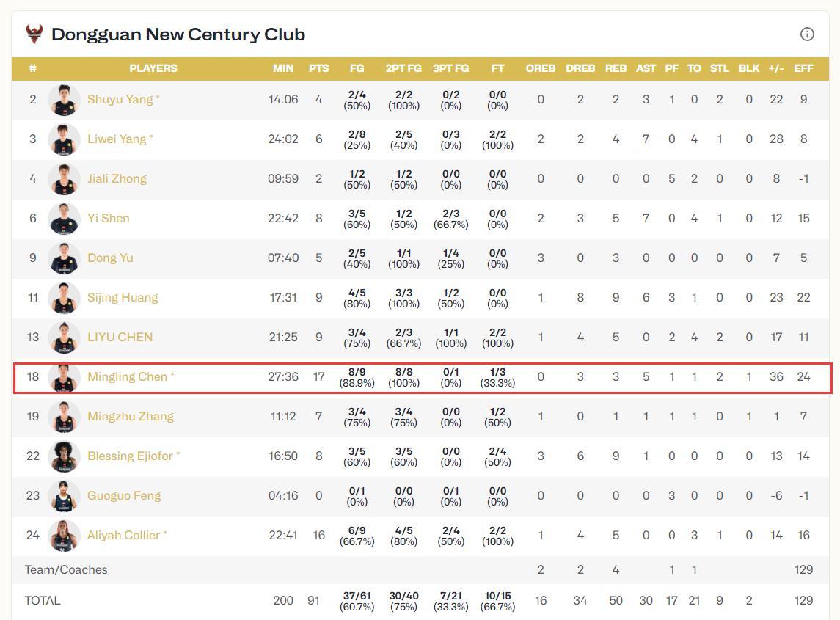Open Liwei Yang's player page
Viewport: 840px width, 620px height.
click(x=117, y=139)
